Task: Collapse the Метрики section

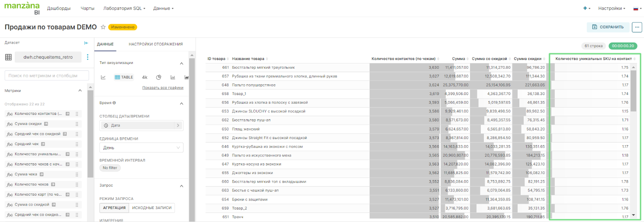Action: click(x=80, y=91)
